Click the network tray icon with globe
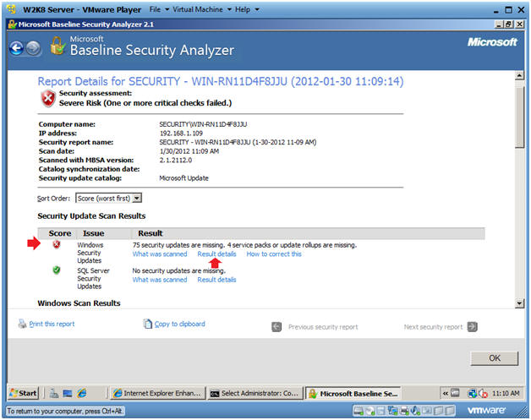The image size is (531, 420). pos(472,393)
